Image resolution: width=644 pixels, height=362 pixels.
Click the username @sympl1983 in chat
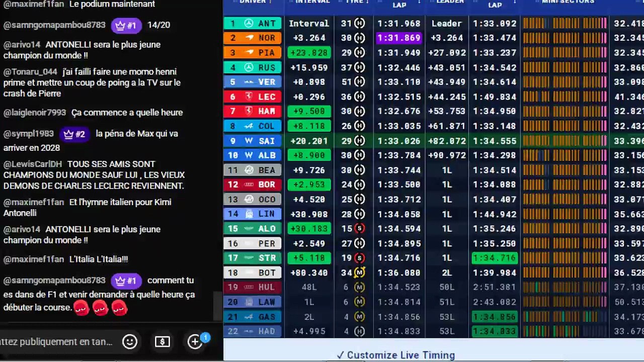click(29, 134)
